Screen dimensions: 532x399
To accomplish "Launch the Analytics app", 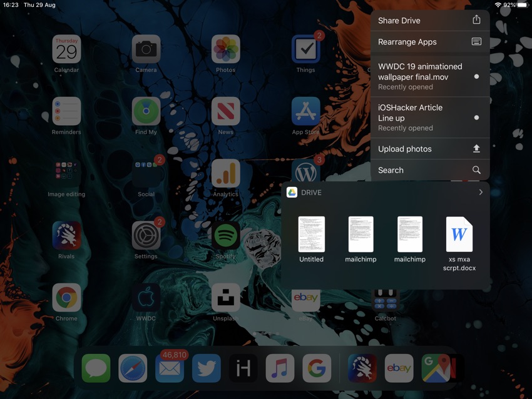I will click(x=225, y=173).
